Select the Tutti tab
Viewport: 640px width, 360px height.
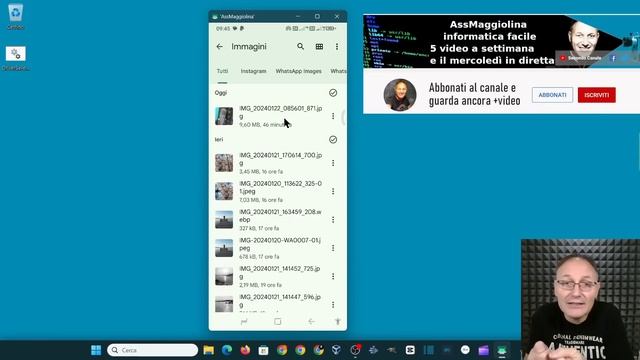click(222, 71)
